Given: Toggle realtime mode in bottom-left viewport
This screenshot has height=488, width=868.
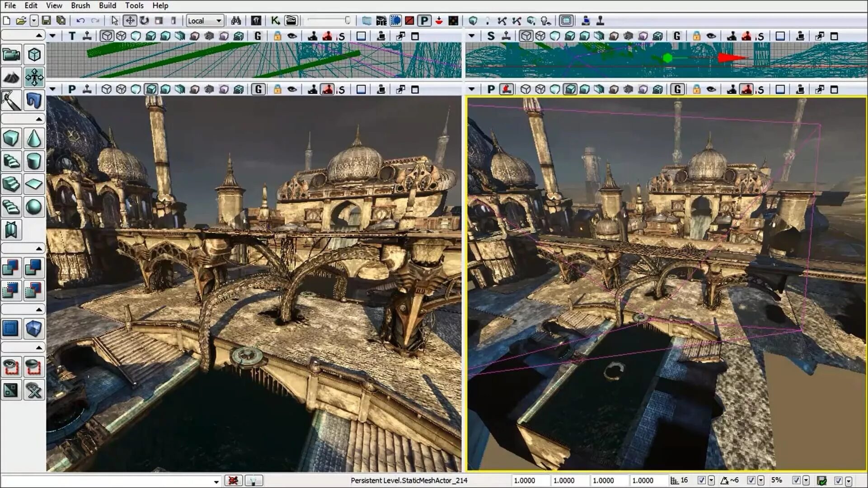Looking at the screenshot, I should click(x=87, y=89).
